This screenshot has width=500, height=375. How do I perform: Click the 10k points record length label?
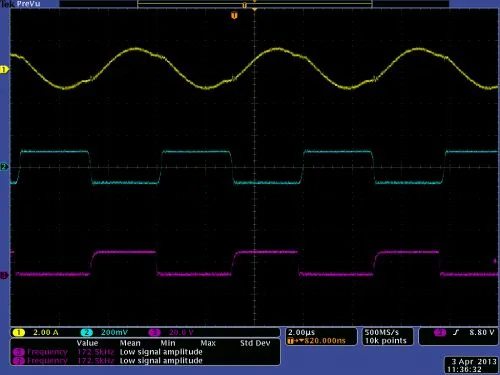pyautogui.click(x=386, y=341)
